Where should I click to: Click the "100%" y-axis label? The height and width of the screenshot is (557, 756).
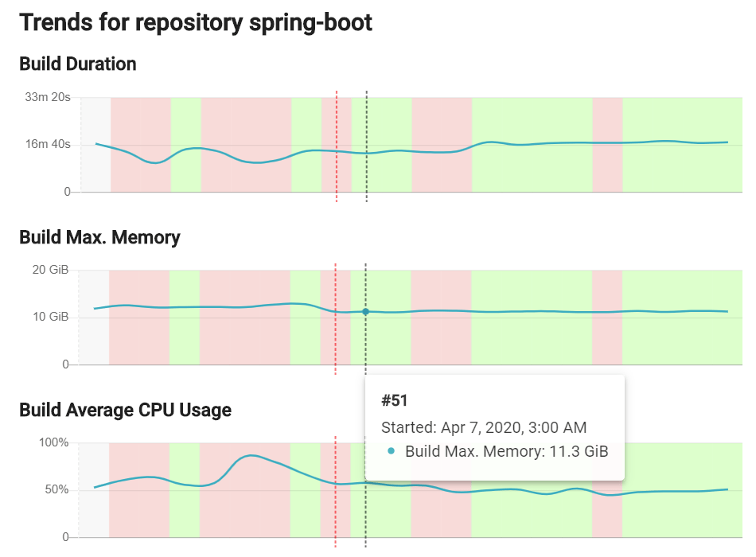click(54, 442)
